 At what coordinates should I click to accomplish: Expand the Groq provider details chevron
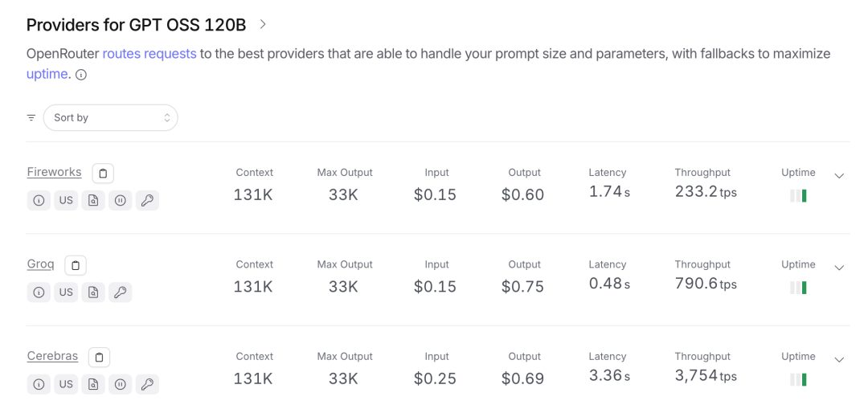click(x=839, y=268)
